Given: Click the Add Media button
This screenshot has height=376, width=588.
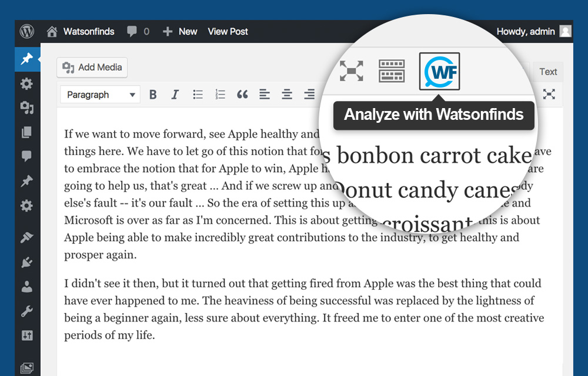Looking at the screenshot, I should [x=92, y=68].
